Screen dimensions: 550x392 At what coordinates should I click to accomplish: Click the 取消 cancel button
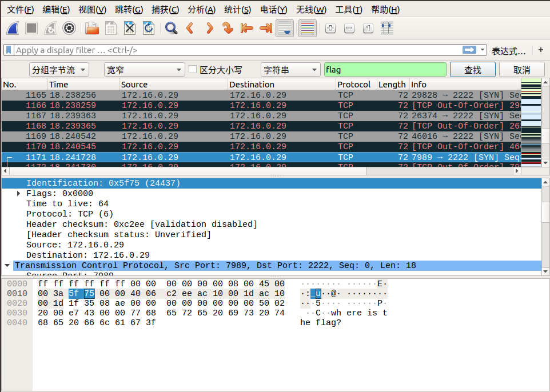(521, 70)
